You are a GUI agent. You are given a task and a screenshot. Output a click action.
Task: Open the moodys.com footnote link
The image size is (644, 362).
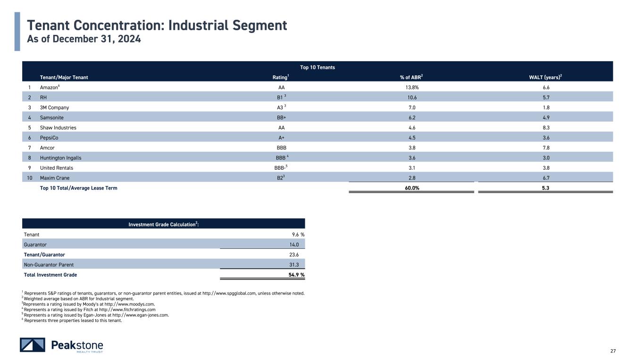click(134, 304)
